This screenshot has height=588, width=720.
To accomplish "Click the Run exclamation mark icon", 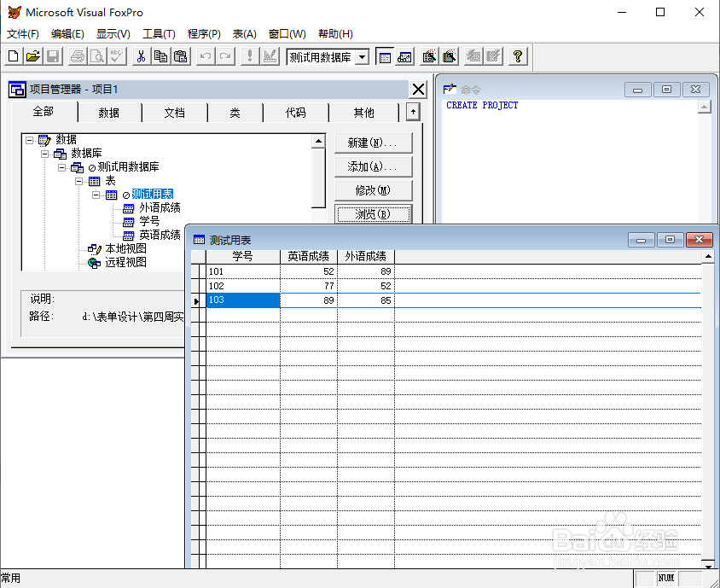I will [x=250, y=56].
